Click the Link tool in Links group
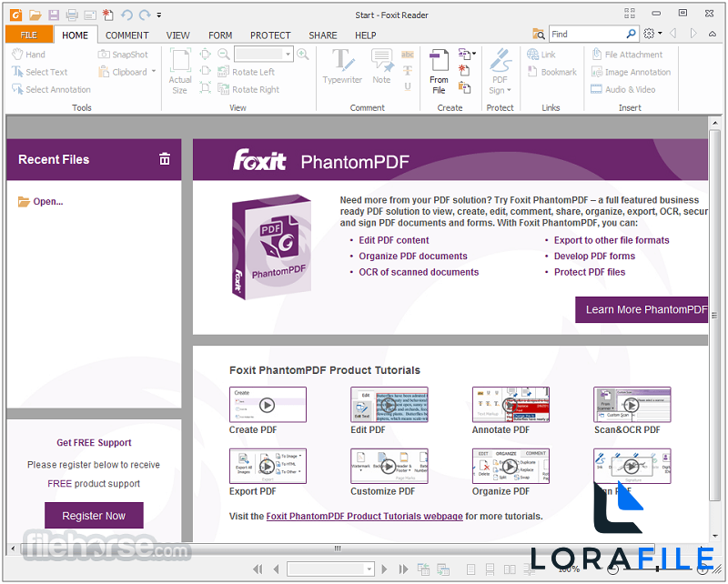This screenshot has width=728, height=584. tap(541, 55)
